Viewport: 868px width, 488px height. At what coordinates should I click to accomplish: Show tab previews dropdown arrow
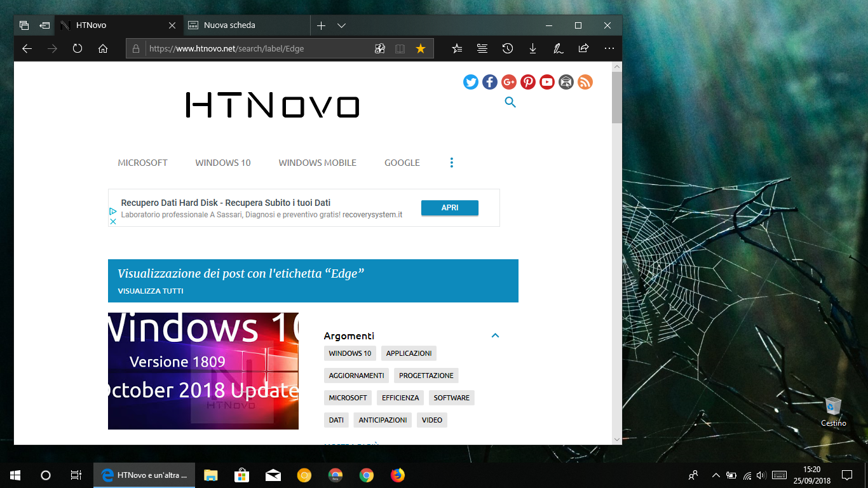341,25
